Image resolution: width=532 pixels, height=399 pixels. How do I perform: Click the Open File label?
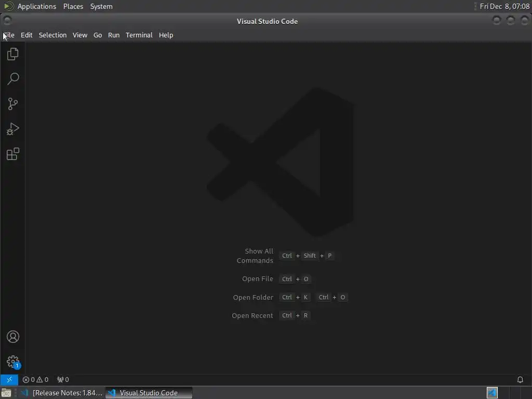point(258,278)
